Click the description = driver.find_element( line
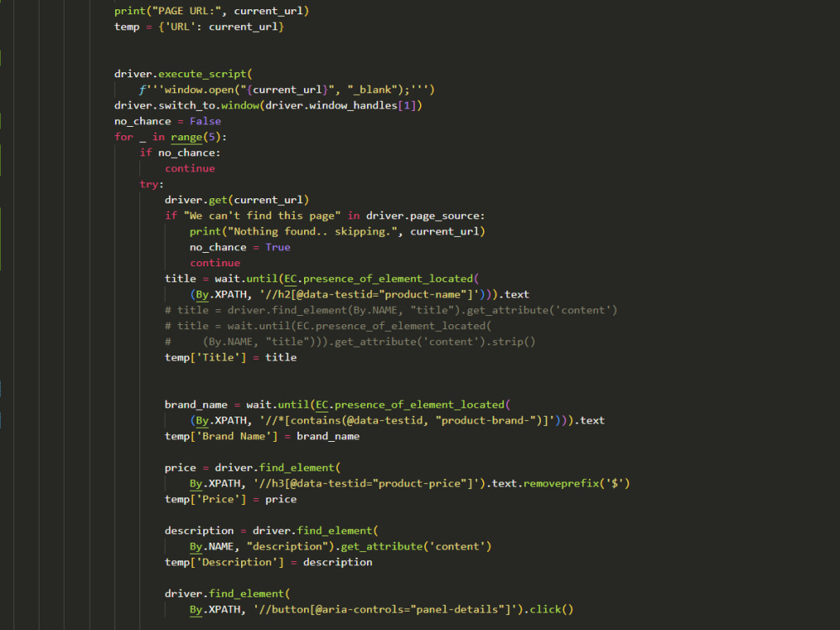The width and height of the screenshot is (840, 630). pos(271,530)
